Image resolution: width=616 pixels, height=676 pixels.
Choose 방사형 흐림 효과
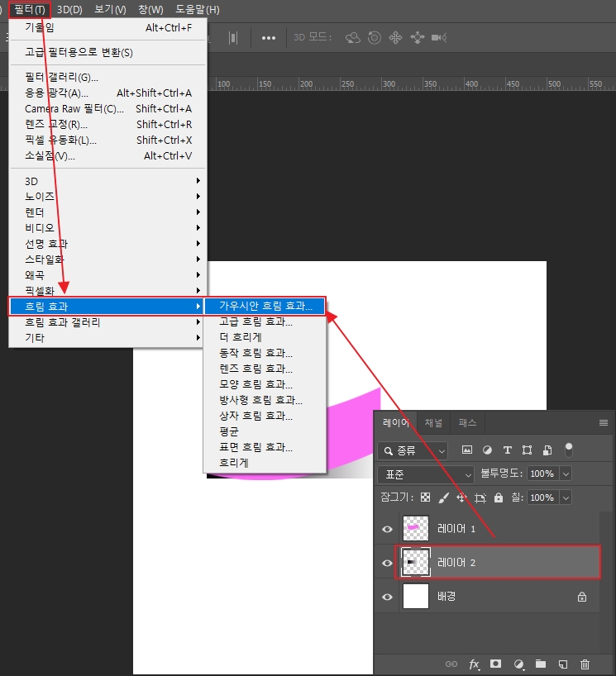(265, 400)
